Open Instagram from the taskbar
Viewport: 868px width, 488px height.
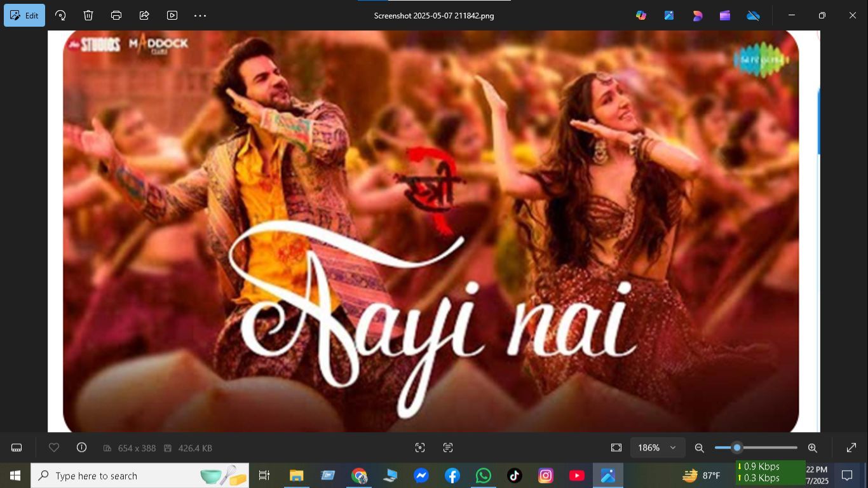pos(546,475)
